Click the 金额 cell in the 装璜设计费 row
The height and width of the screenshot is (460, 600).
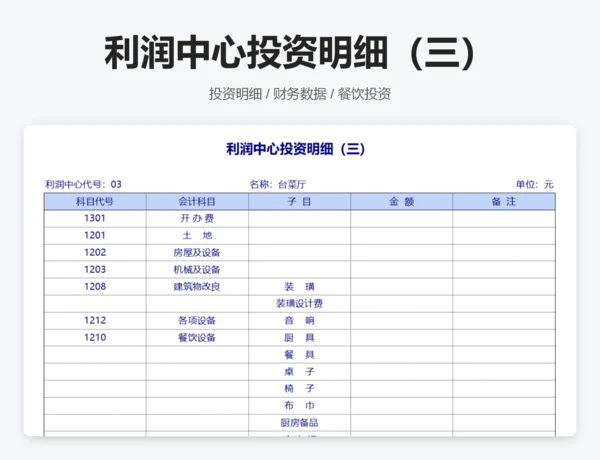(x=401, y=303)
